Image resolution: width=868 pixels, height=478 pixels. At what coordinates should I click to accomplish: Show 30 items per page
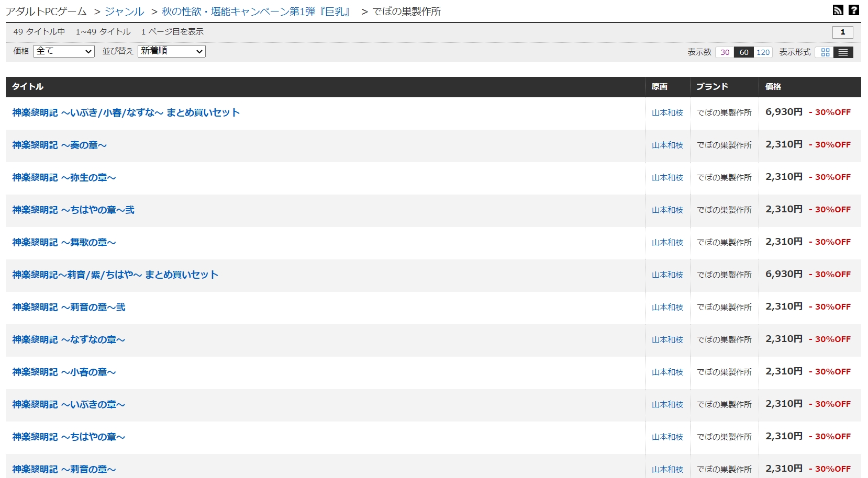point(725,52)
